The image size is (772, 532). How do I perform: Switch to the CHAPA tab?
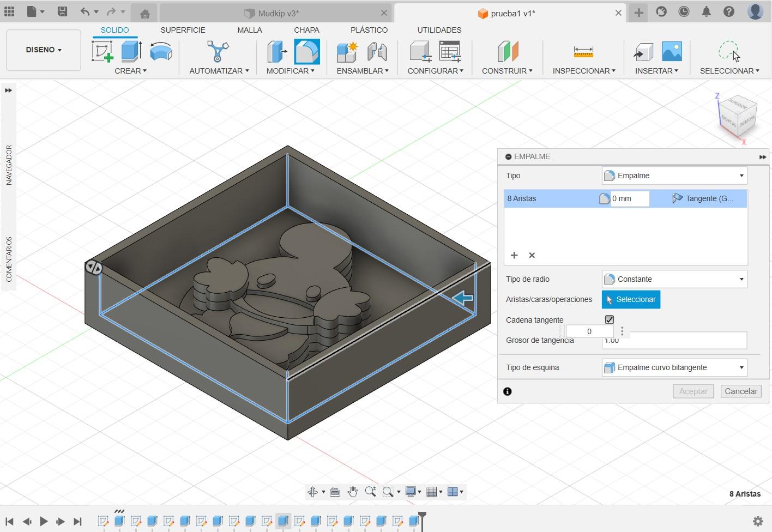[x=306, y=30]
